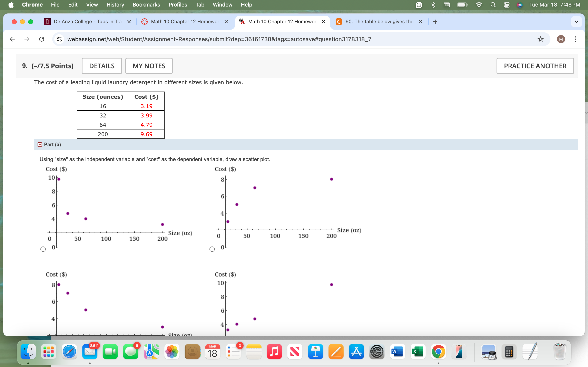Click the DETAILS button
588x367 pixels.
coord(101,66)
